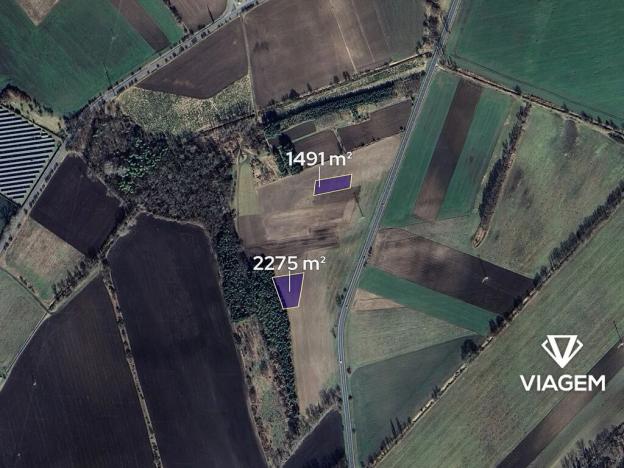Click the solar panel array at left edge
The image size is (624, 468).
tap(24, 154)
